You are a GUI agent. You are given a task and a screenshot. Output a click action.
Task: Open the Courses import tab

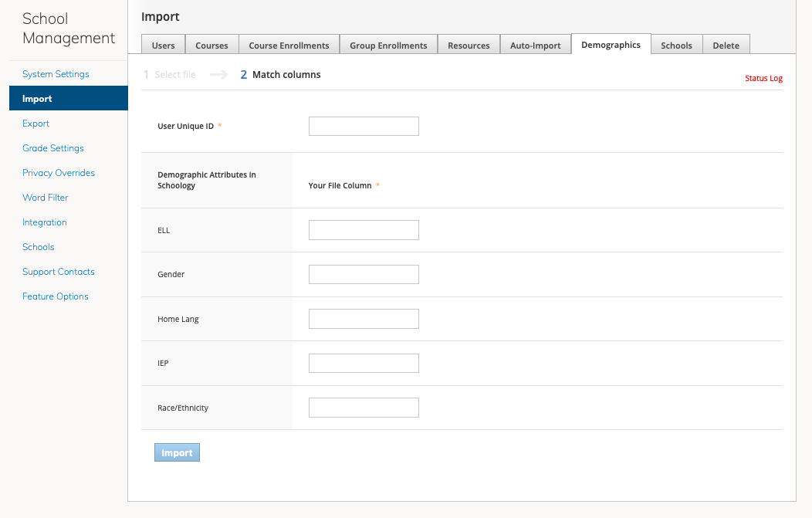pos(211,45)
